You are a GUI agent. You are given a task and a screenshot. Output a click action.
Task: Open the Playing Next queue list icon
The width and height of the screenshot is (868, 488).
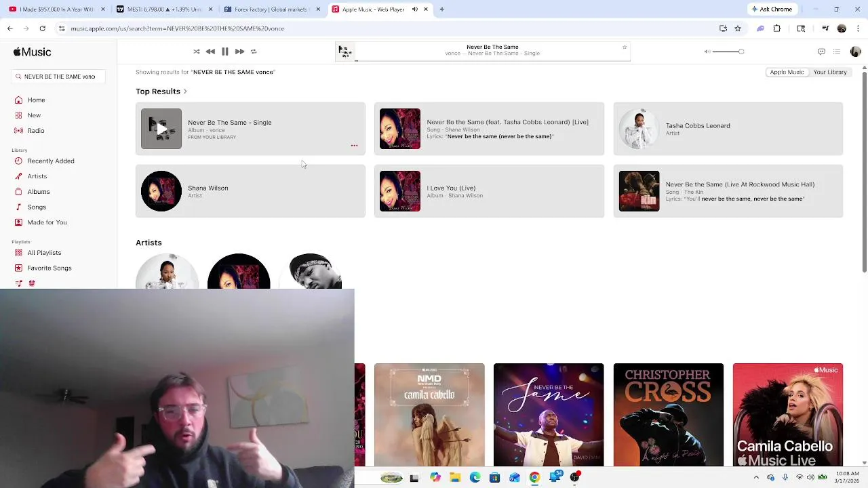point(837,52)
